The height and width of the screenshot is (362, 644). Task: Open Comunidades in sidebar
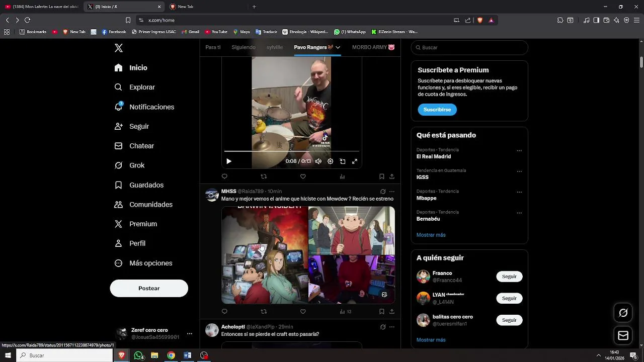coord(144,205)
